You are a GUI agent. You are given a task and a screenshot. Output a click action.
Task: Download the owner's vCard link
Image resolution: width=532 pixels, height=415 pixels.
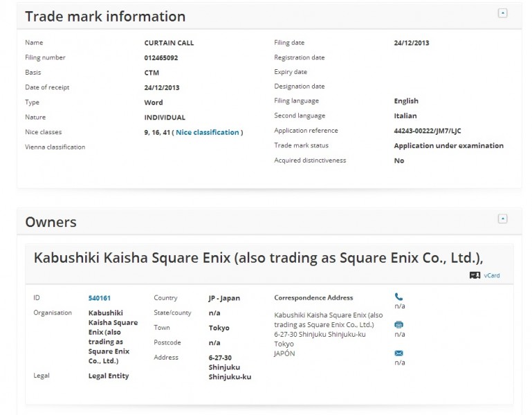492,275
